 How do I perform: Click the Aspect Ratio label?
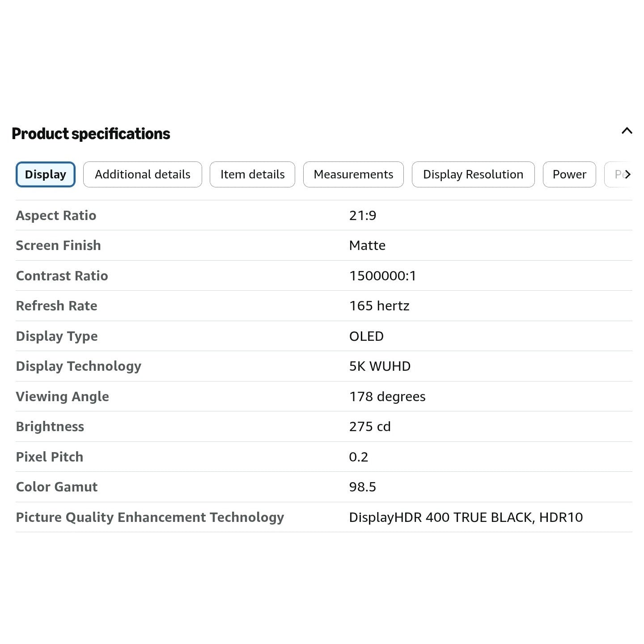[x=56, y=216]
